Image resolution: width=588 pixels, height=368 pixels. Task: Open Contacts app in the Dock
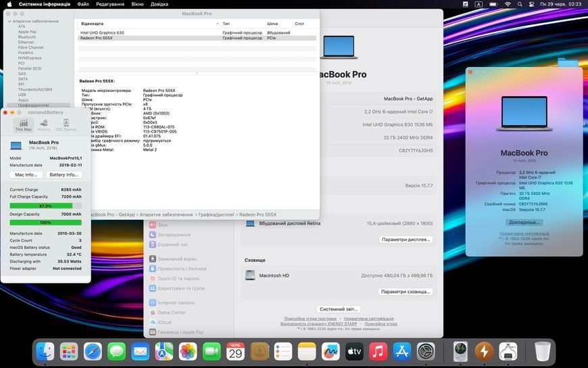tap(260, 352)
